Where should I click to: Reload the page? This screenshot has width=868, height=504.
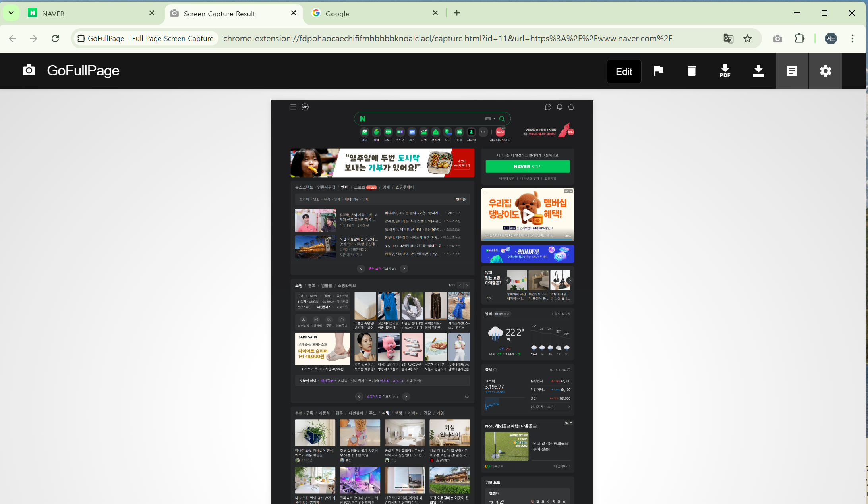pos(55,39)
